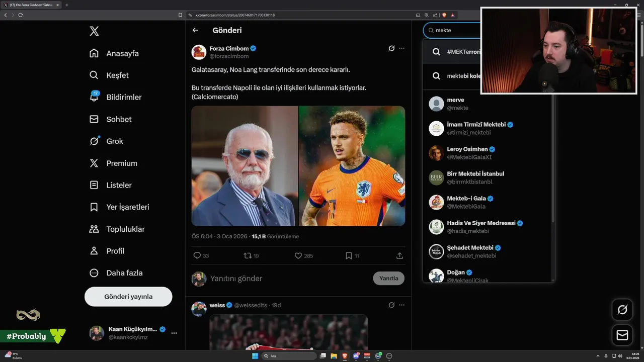Click the Yanıtla button
Image resolution: width=644 pixels, height=362 pixels.
click(388, 279)
